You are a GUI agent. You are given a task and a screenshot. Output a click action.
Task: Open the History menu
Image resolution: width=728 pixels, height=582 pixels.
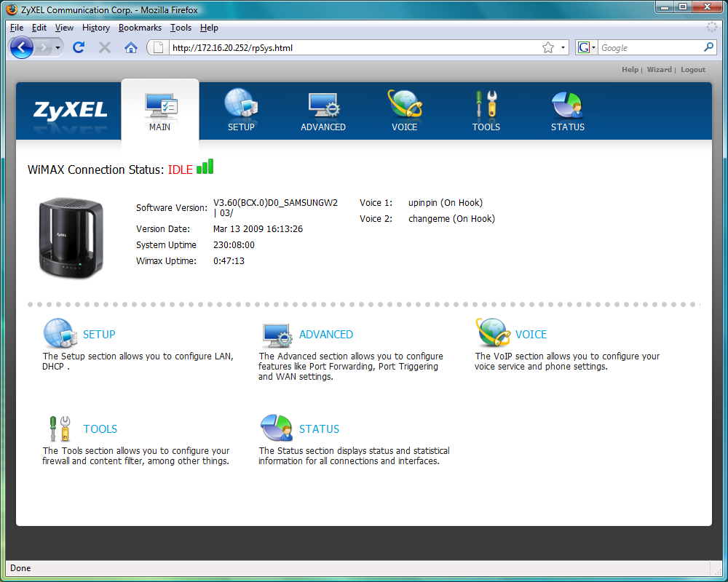[96, 28]
